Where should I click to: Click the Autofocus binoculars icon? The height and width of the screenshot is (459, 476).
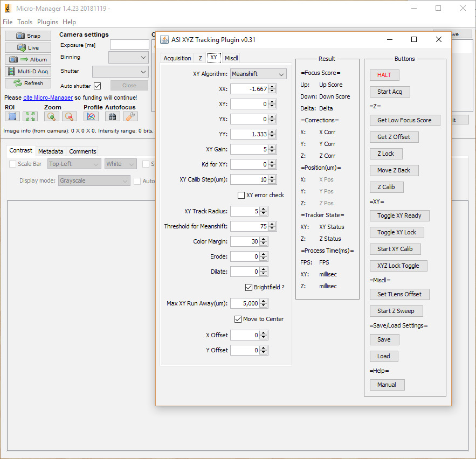[x=112, y=116]
